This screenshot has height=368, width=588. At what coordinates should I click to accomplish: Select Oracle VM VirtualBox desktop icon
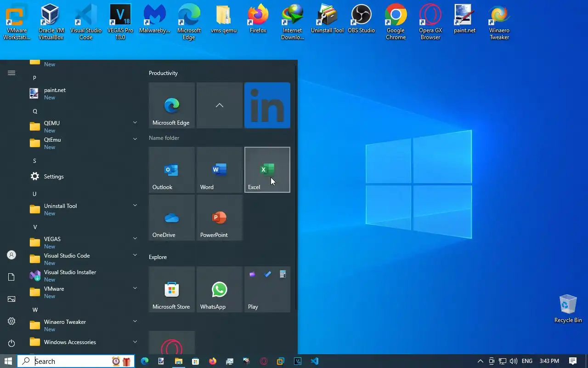click(51, 22)
